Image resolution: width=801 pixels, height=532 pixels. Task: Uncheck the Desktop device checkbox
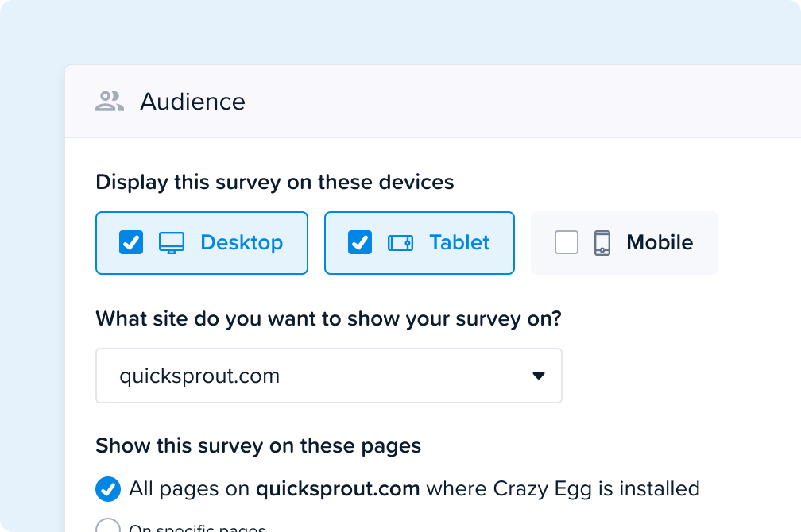(x=131, y=242)
